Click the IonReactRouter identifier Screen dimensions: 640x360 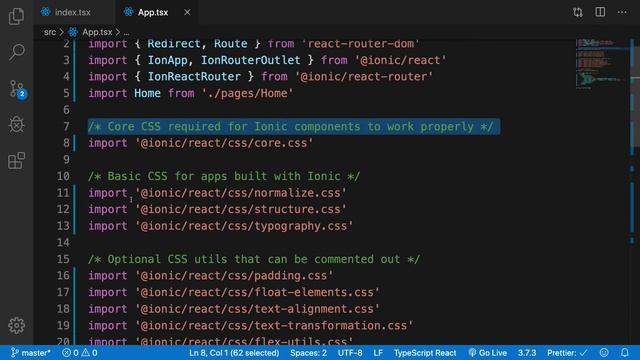pyautogui.click(x=194, y=77)
